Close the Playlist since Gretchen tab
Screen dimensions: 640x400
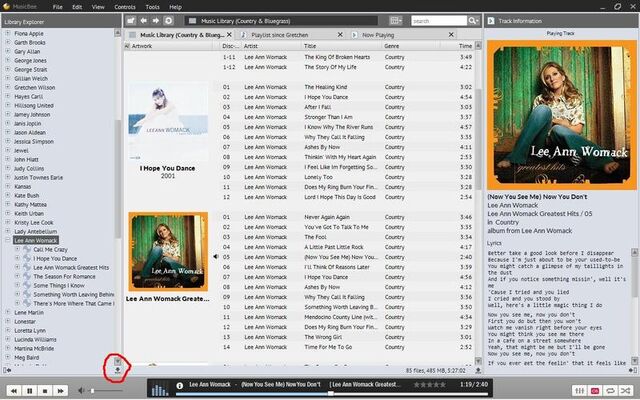pyautogui.click(x=340, y=35)
